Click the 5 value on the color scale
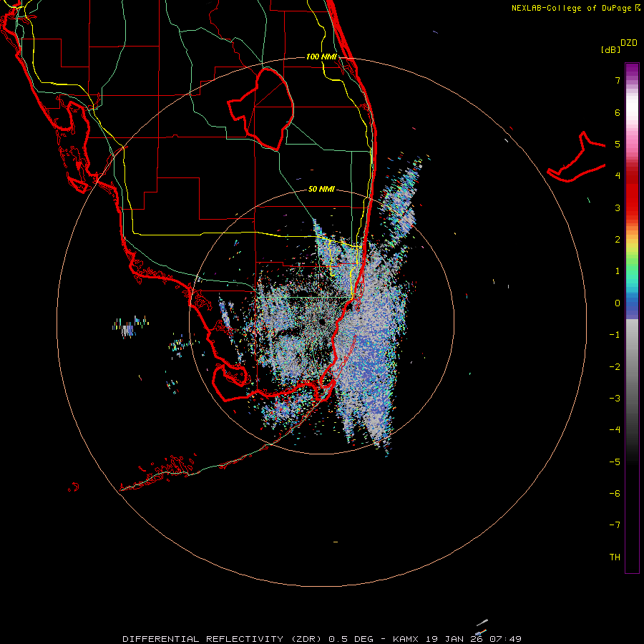644x644 pixels. click(618, 144)
